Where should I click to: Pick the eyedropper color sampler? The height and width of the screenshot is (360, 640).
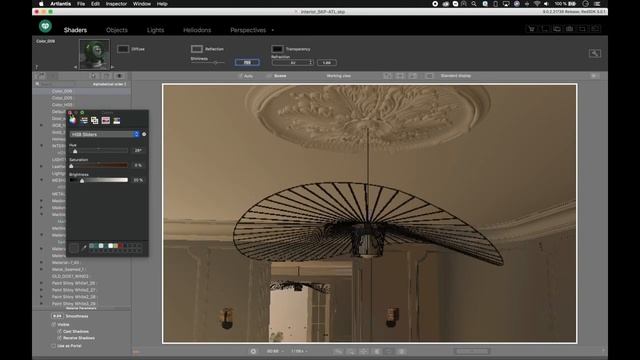pos(84,247)
